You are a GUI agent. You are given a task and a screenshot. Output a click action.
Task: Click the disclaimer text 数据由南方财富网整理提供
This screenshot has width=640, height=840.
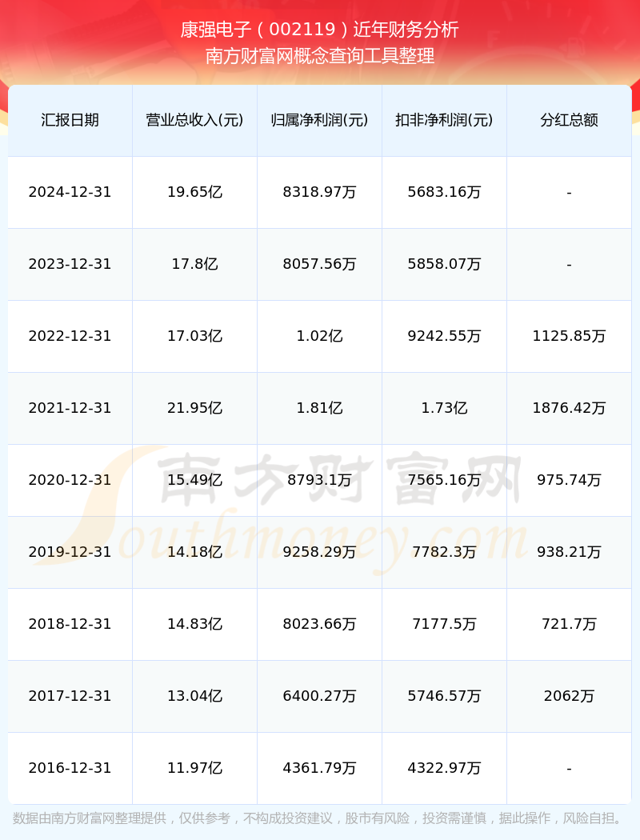point(89,818)
